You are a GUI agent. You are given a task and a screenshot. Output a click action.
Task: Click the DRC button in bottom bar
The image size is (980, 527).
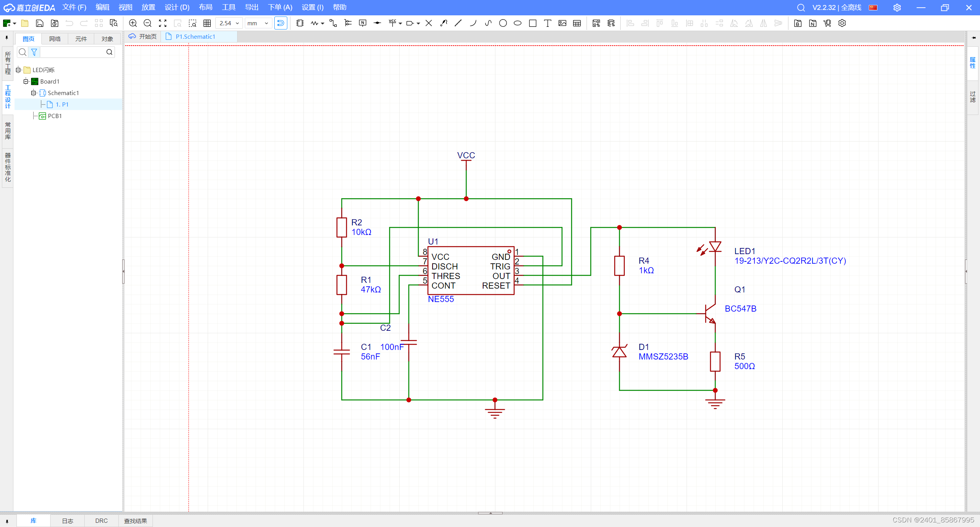101,520
